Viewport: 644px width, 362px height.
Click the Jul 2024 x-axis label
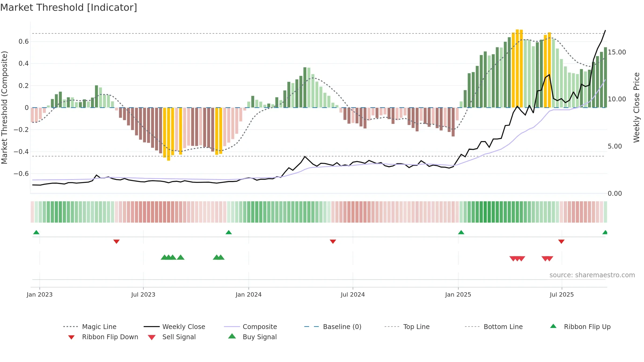tap(353, 294)
